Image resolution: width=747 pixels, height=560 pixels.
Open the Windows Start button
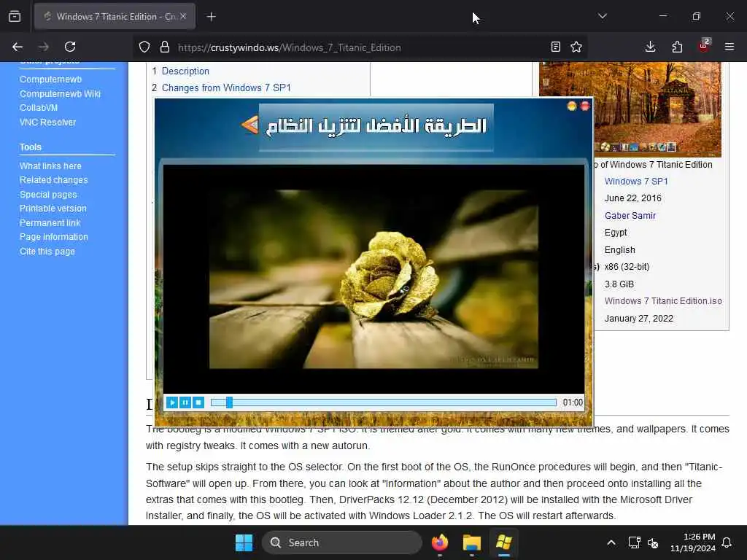(x=244, y=542)
